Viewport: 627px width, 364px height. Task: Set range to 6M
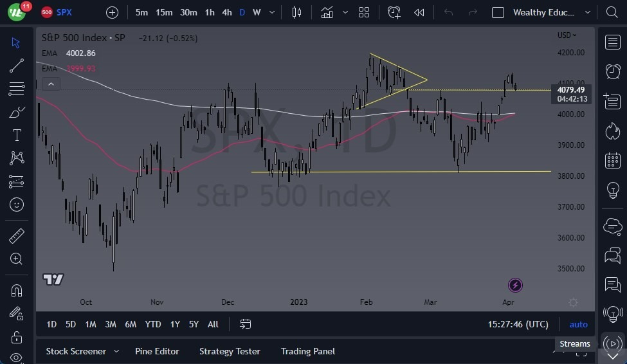(x=131, y=324)
